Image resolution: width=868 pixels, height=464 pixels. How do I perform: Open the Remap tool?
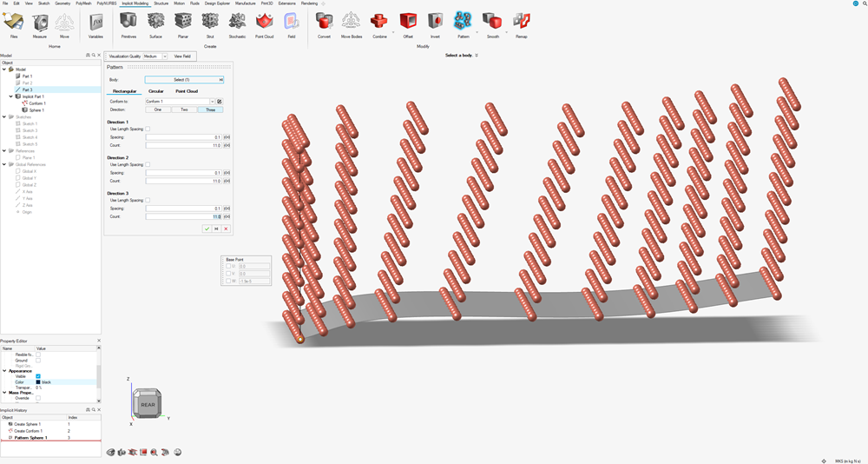521,23
